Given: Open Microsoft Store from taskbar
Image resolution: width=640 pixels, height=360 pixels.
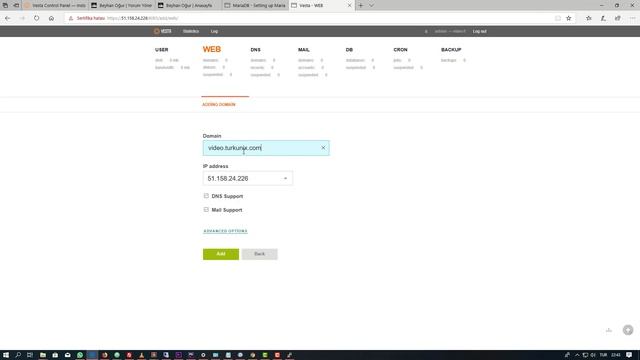Looking at the screenshot, I should click(x=55, y=355).
